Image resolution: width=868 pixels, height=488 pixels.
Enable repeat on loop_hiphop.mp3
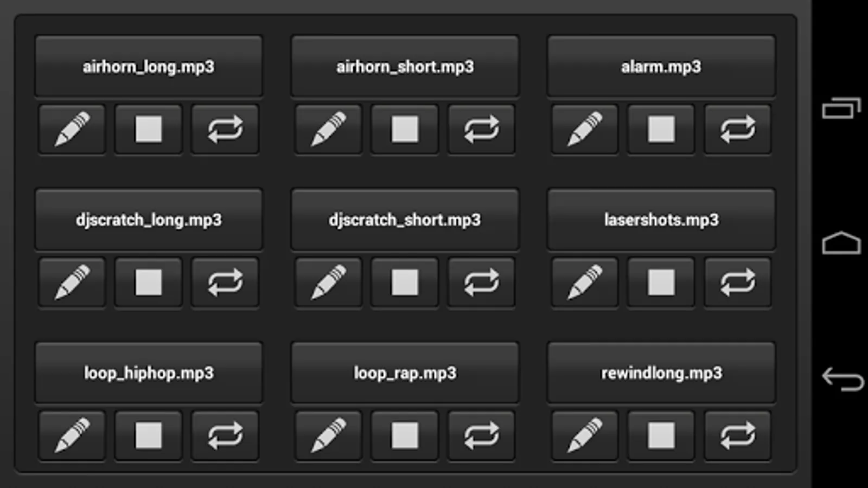[225, 435]
